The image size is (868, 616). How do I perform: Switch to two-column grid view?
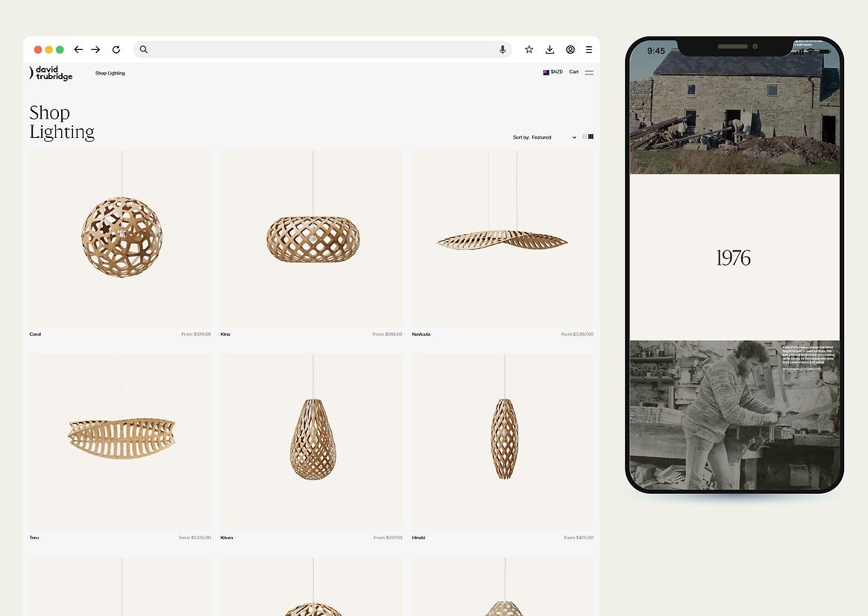(x=585, y=136)
